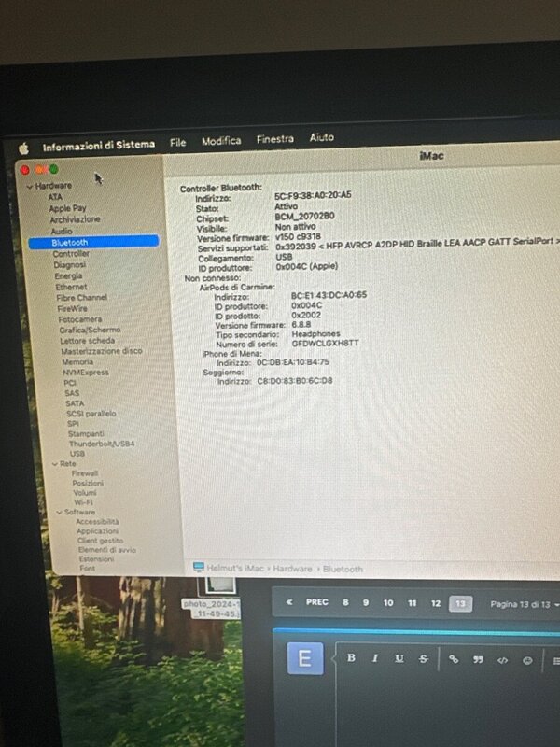Screen dimensions: 560x747
Task: Select Fotocamera in the sidebar
Action: coord(80,319)
